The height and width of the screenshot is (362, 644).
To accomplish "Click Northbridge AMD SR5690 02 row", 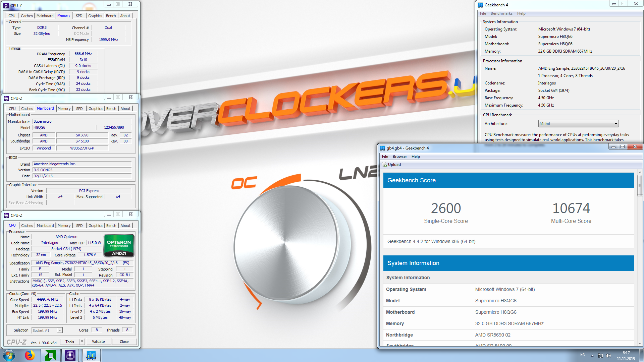I will pyautogui.click(x=508, y=335).
